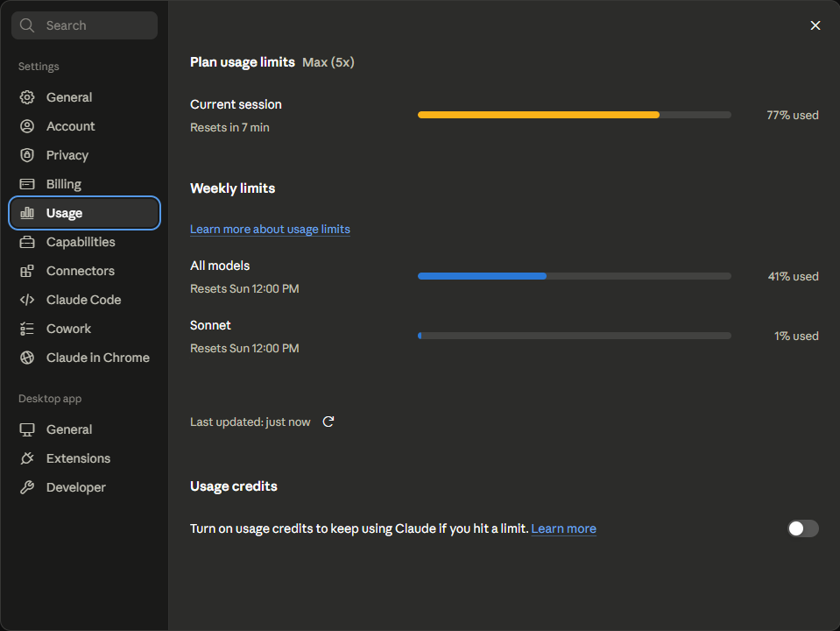Screen dimensions: 840x631
Task: Focus the Search settings field
Action: pos(85,25)
